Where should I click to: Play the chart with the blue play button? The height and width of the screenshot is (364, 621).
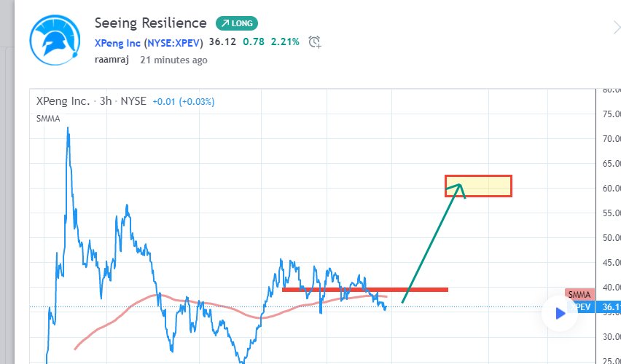pyautogui.click(x=560, y=313)
